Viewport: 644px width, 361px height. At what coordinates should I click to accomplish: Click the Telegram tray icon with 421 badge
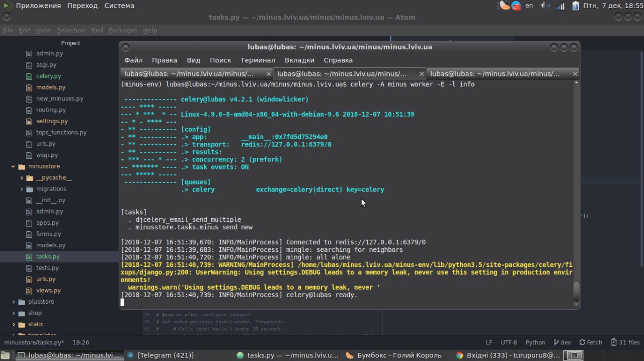(516, 6)
